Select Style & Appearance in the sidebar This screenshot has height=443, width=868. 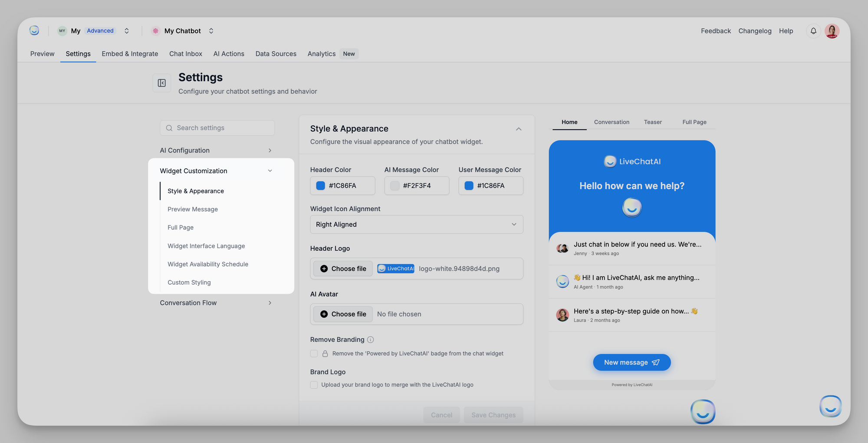pyautogui.click(x=196, y=191)
